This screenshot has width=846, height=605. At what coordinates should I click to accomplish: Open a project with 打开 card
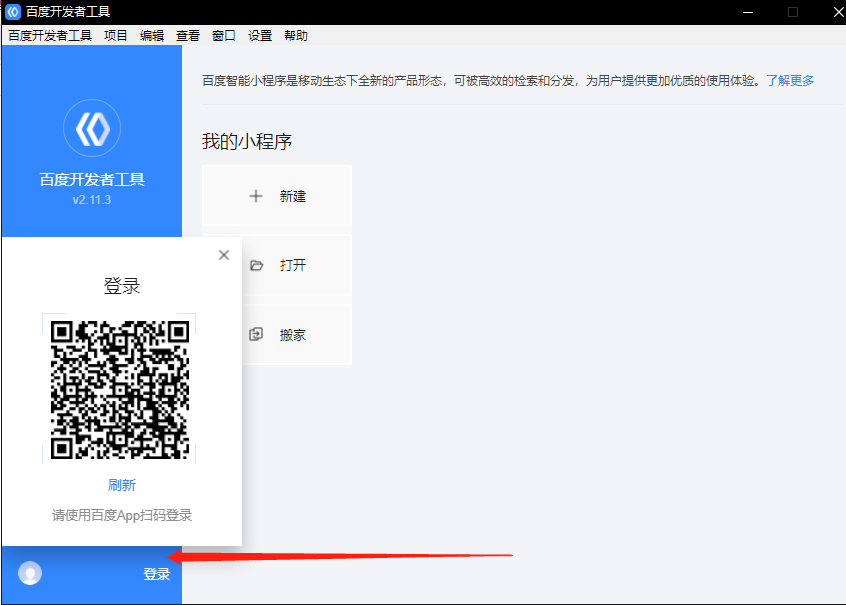(x=297, y=265)
